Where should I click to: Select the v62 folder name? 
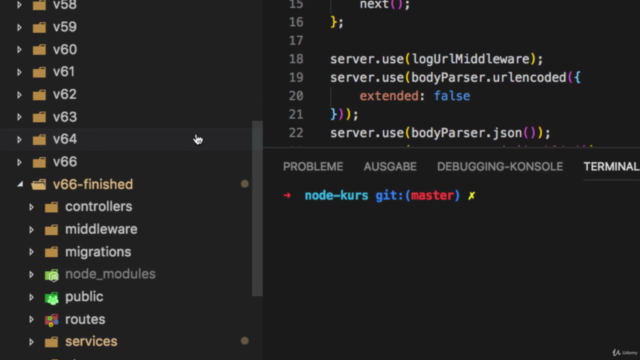pyautogui.click(x=65, y=94)
